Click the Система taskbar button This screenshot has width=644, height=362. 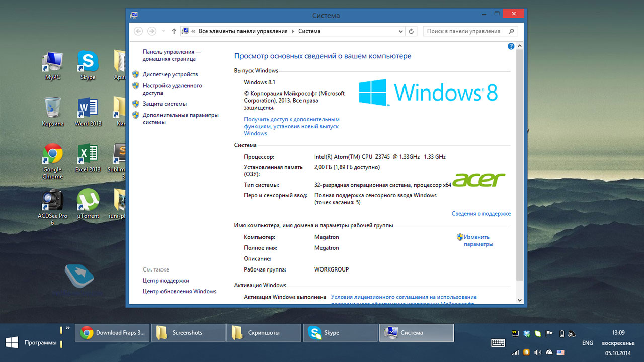click(x=417, y=333)
